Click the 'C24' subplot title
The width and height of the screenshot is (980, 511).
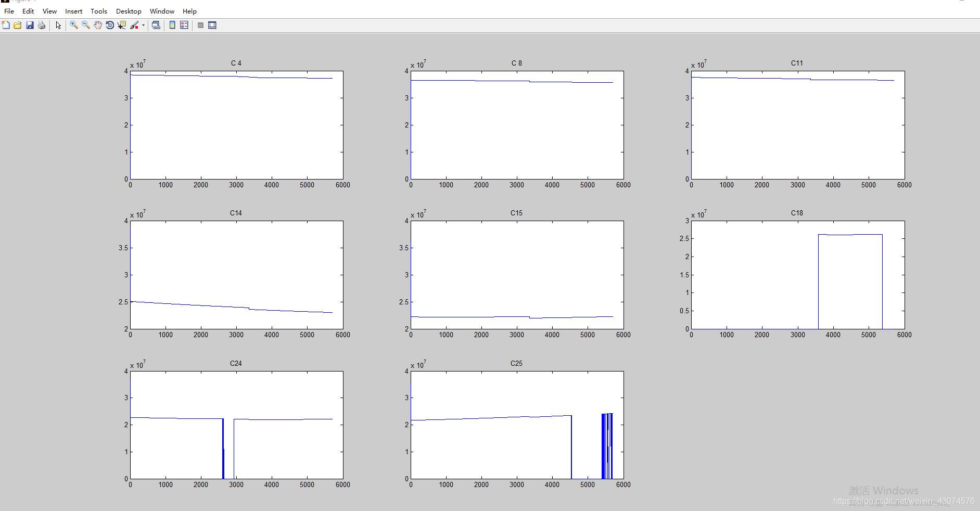click(236, 363)
